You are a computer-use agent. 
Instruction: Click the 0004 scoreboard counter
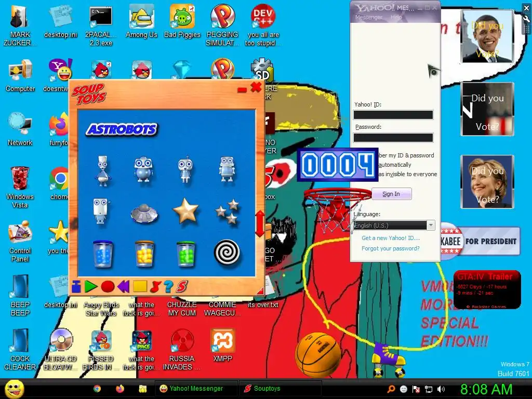coord(338,165)
